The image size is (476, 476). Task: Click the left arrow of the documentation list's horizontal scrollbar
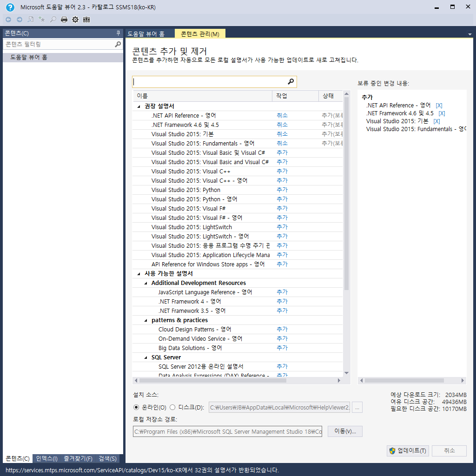(x=136, y=380)
